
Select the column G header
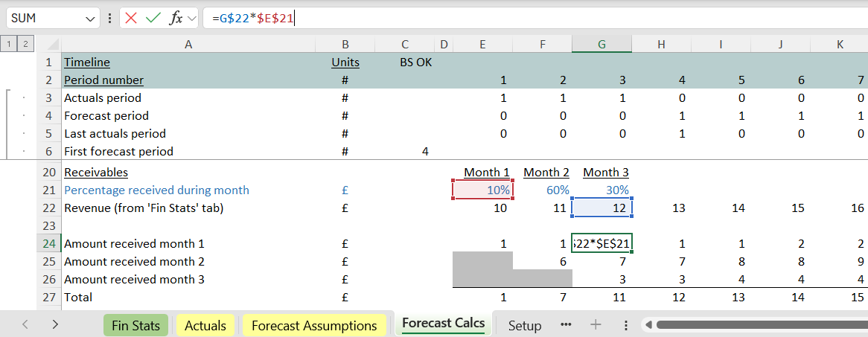601,45
